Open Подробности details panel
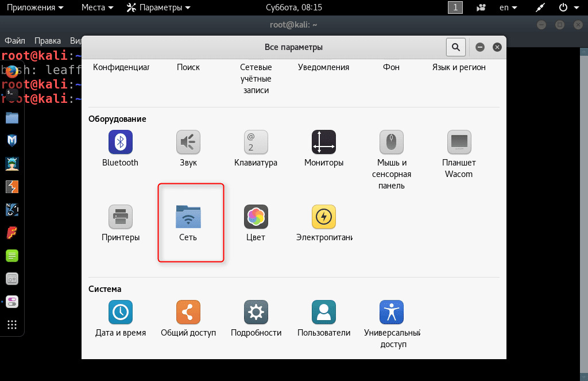The image size is (588, 381). click(256, 318)
